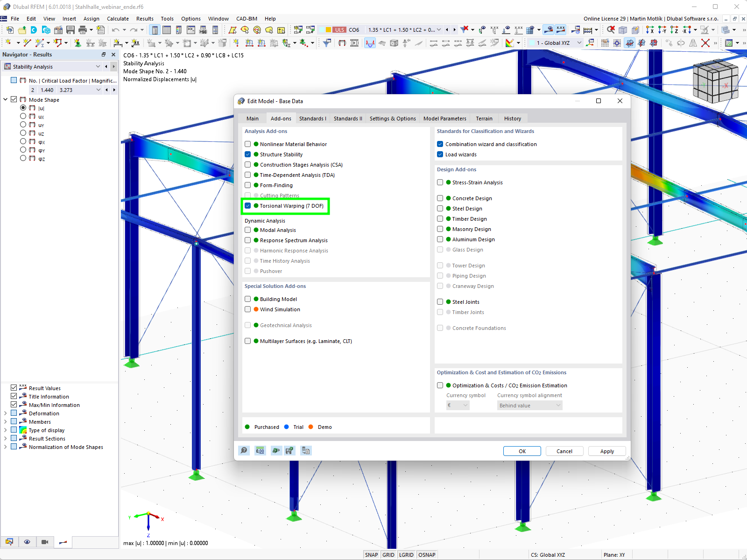Image resolution: width=747 pixels, height=560 pixels.
Task: Enable the Modal Analysis add-on
Action: point(247,230)
